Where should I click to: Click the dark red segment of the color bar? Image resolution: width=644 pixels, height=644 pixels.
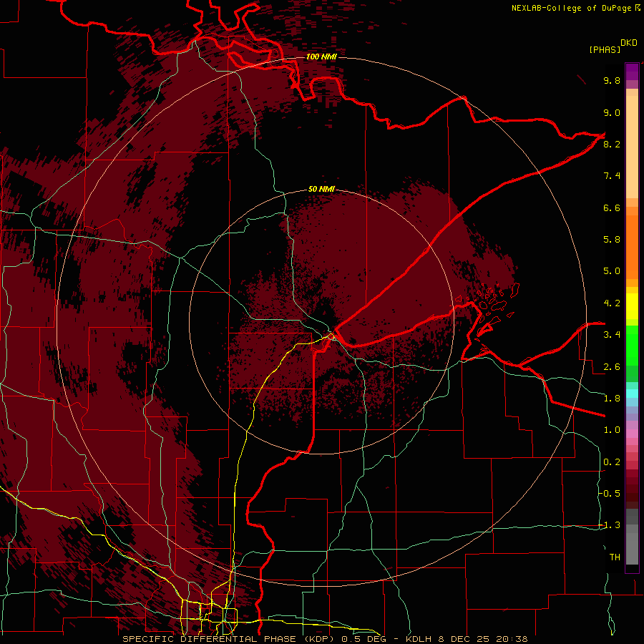[632, 489]
